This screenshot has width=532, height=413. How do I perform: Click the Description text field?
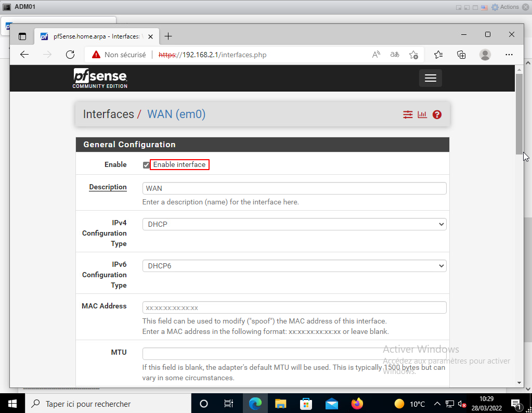(294, 188)
